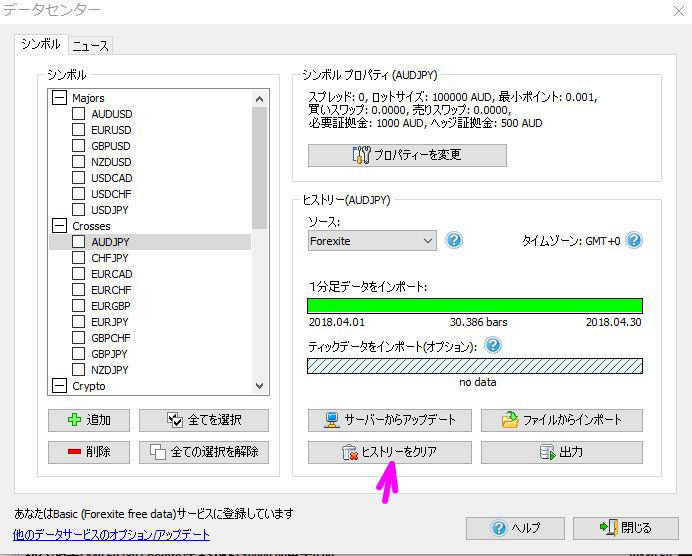Click the green 1-minute data progress bar
The height and width of the screenshot is (556, 692).
[x=475, y=306]
